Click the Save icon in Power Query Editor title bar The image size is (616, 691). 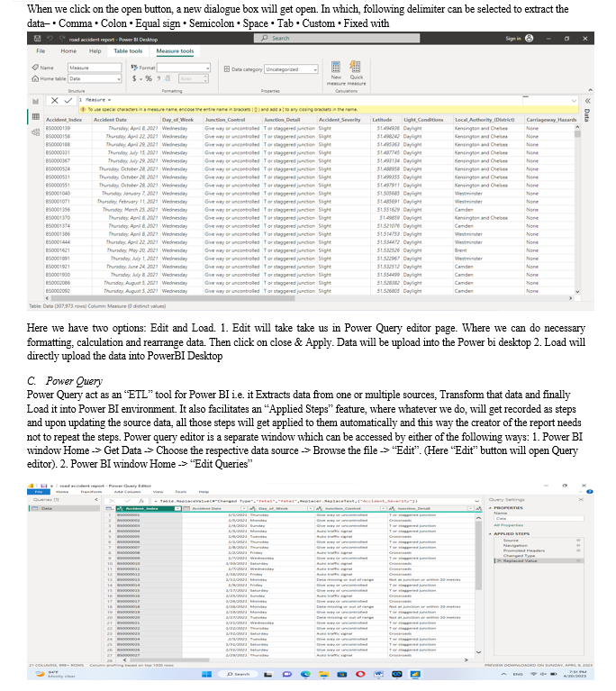click(x=43, y=486)
